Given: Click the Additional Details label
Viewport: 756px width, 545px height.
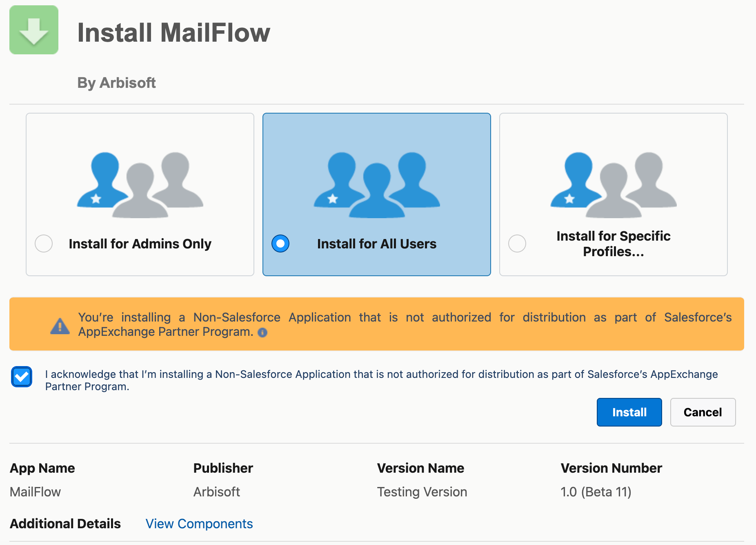Looking at the screenshot, I should click(x=65, y=524).
